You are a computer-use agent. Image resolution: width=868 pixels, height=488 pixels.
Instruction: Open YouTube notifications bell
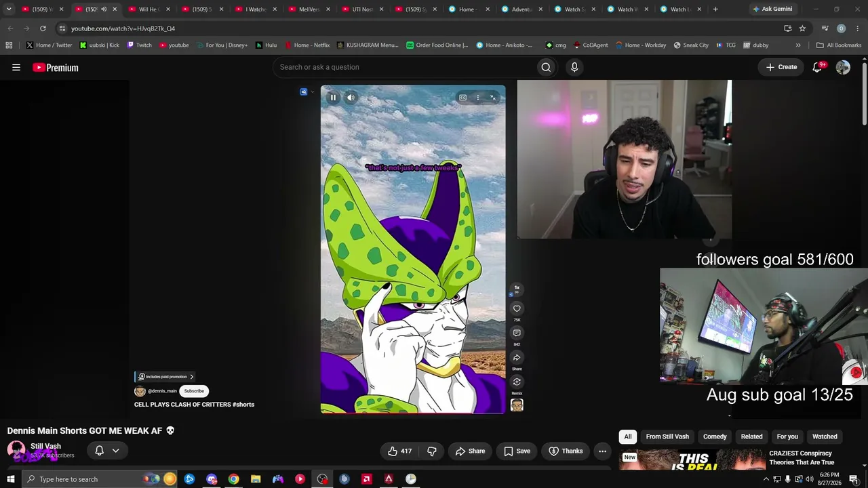(818, 67)
